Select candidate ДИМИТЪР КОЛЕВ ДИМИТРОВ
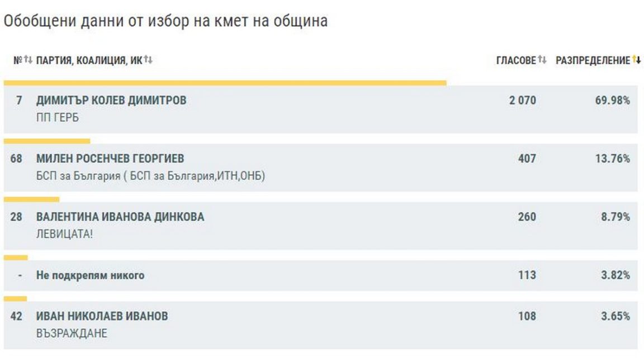The image size is (644, 362). (111, 101)
